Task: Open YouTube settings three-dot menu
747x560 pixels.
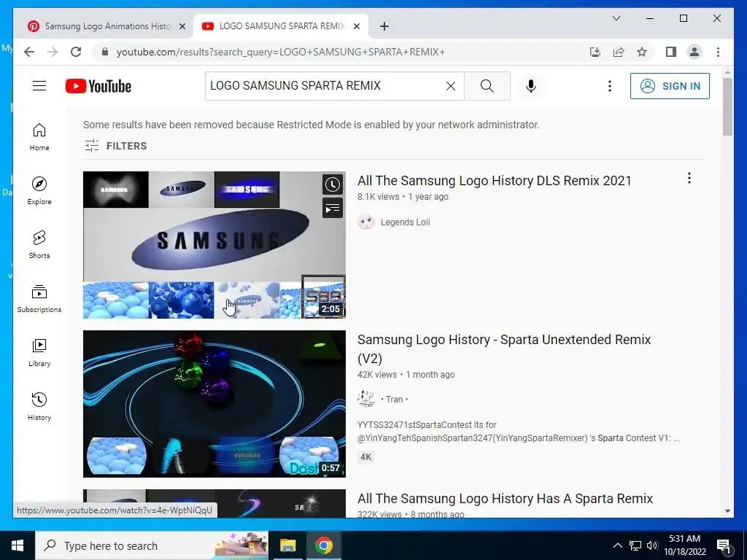Action: [x=609, y=86]
